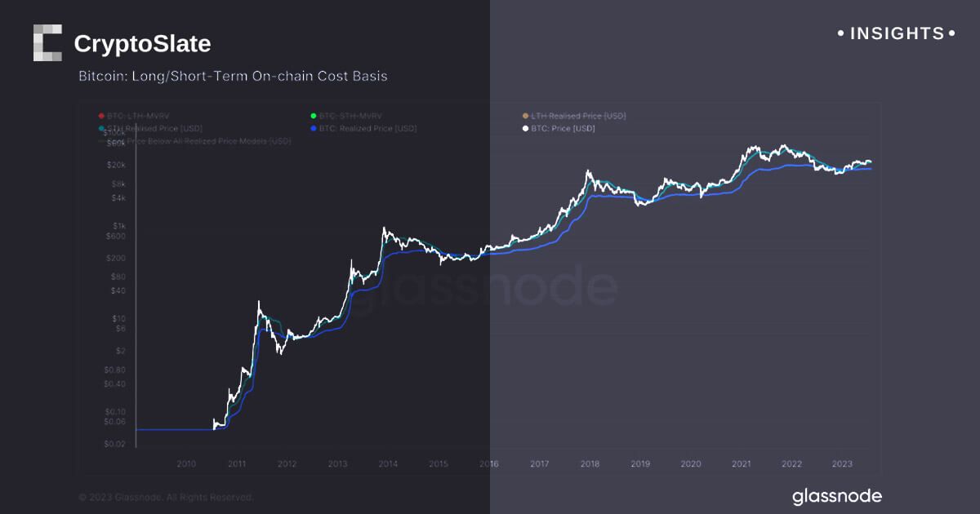Toggle the BTC: Realized Price [USD] series label
The width and height of the screenshot is (980, 514).
pyautogui.click(x=364, y=128)
